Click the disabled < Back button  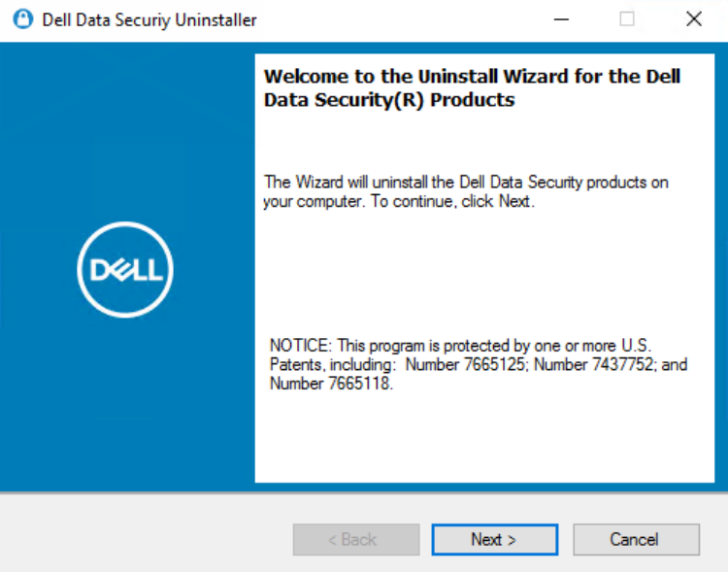click(x=356, y=540)
